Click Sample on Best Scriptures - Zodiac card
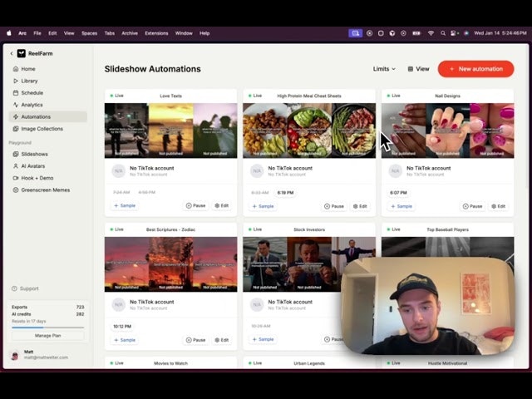 click(x=125, y=340)
